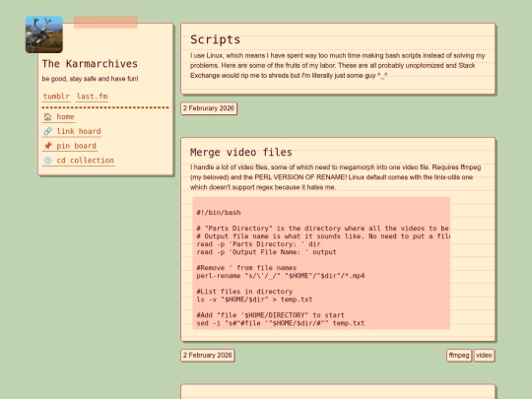The height and width of the screenshot is (399, 532).
Task: Click the ffmpeg tag
Action: tap(459, 356)
